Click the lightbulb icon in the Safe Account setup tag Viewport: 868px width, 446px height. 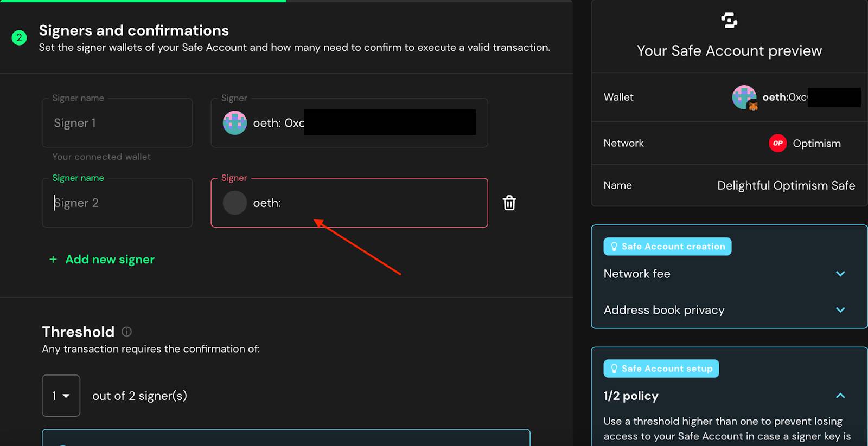tap(614, 369)
